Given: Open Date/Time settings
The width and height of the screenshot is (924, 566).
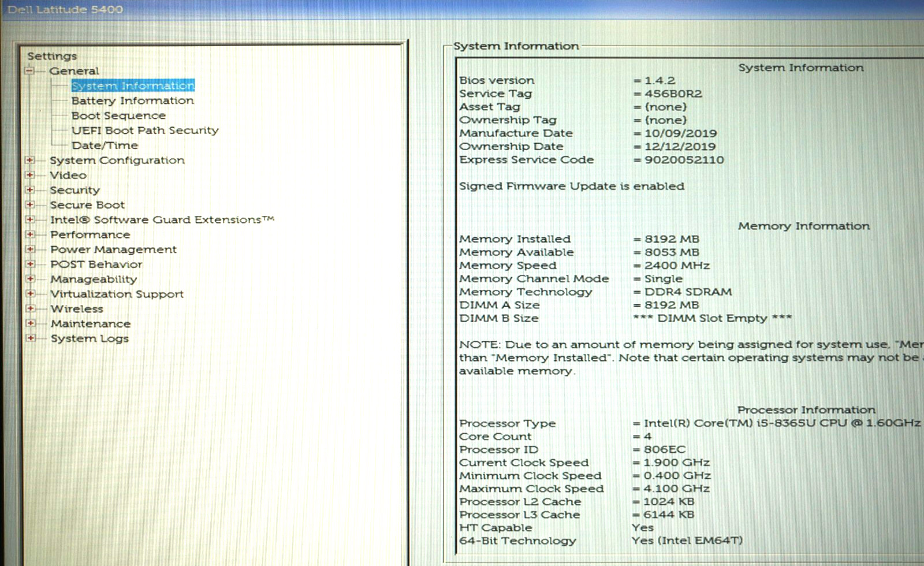Looking at the screenshot, I should (x=105, y=146).
